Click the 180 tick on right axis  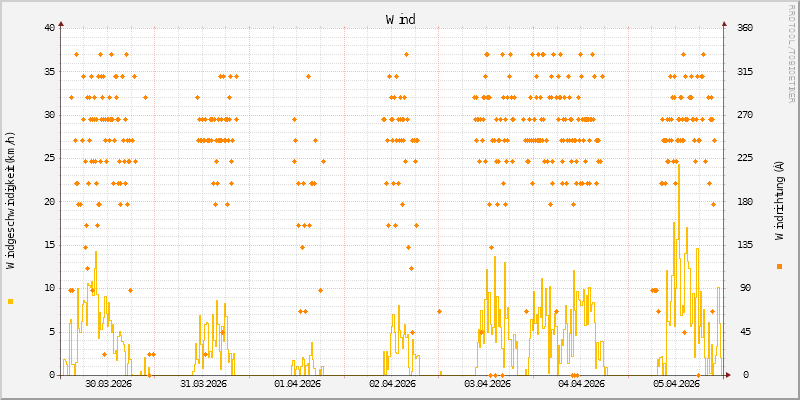point(737,201)
